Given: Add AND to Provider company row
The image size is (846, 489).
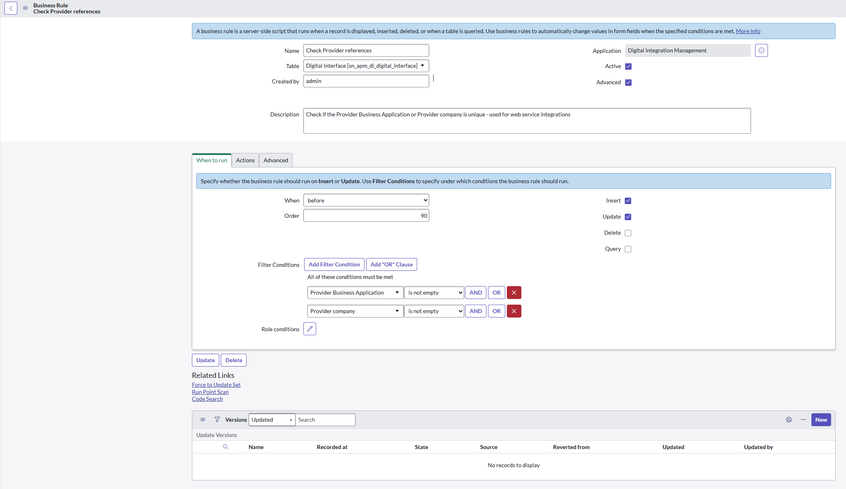Looking at the screenshot, I should pyautogui.click(x=475, y=311).
